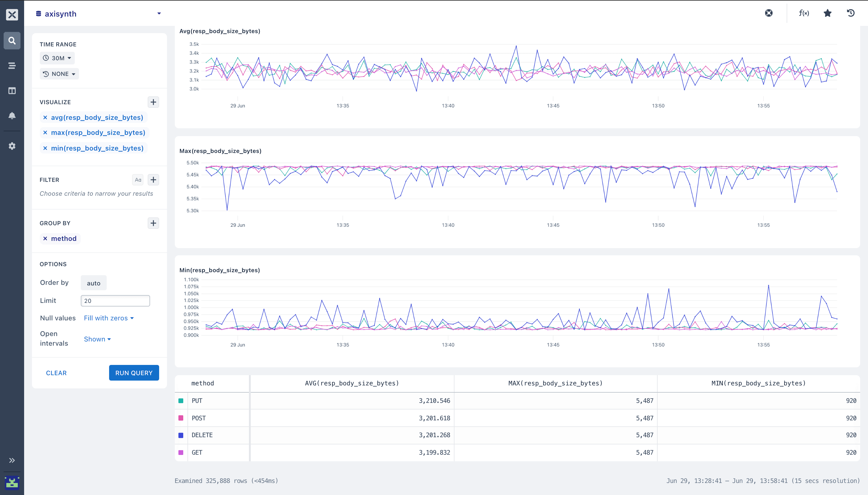Open the alerts bell icon
Image resolution: width=868 pixels, height=495 pixels.
12,116
